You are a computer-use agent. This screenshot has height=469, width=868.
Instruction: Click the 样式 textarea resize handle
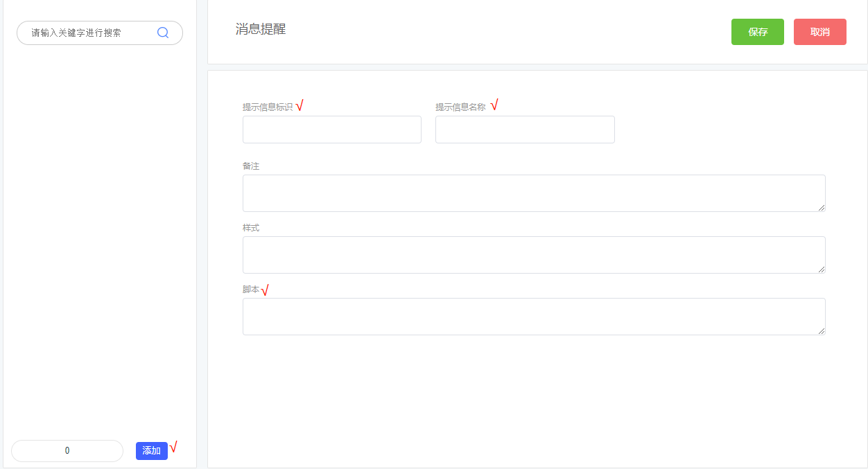(822, 269)
